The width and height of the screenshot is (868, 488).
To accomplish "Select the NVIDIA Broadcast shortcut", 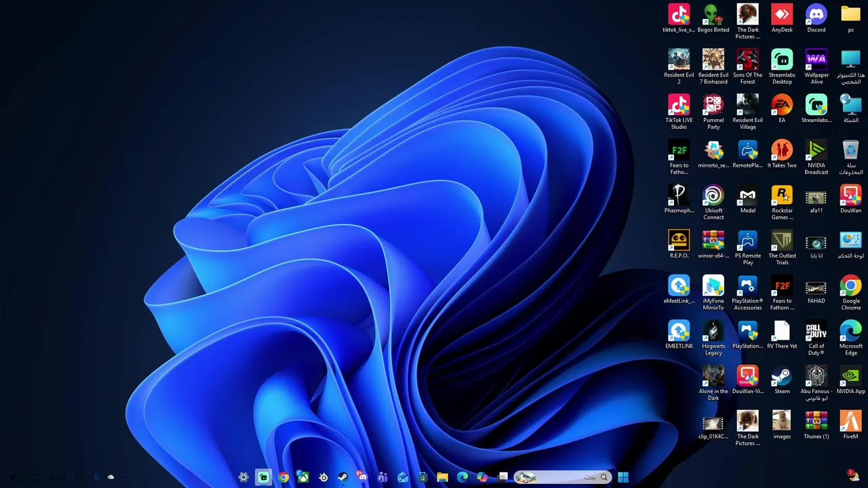I will coord(816,157).
